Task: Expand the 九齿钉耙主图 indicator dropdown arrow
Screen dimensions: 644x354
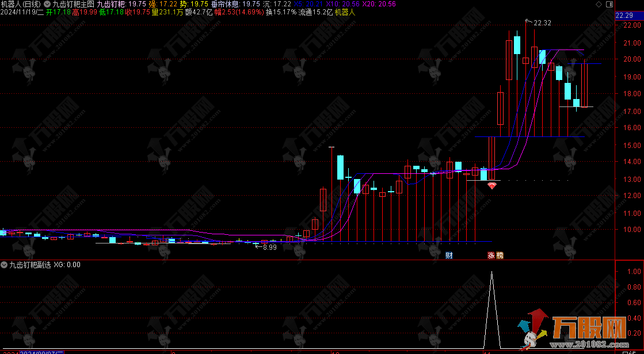Action: click(x=47, y=4)
